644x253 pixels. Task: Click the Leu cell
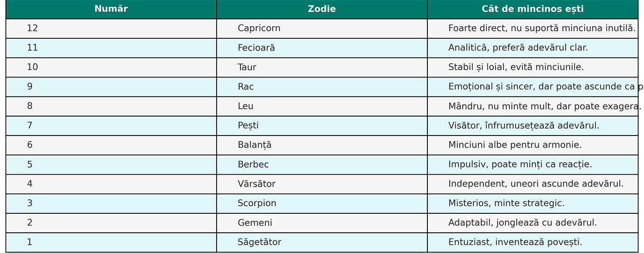coord(246,106)
